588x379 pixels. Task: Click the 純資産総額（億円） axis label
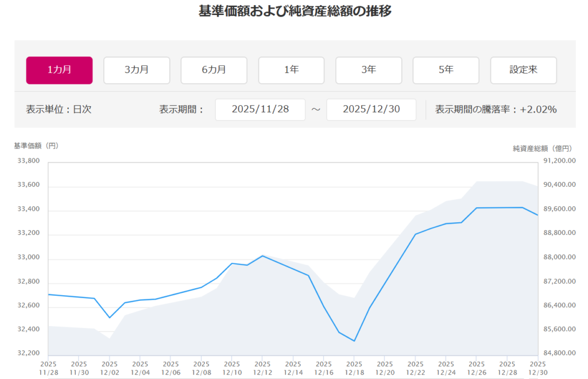[x=544, y=148]
